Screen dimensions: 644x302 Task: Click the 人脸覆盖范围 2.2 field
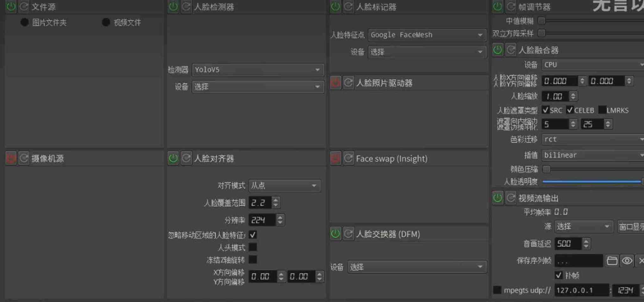[260, 203]
